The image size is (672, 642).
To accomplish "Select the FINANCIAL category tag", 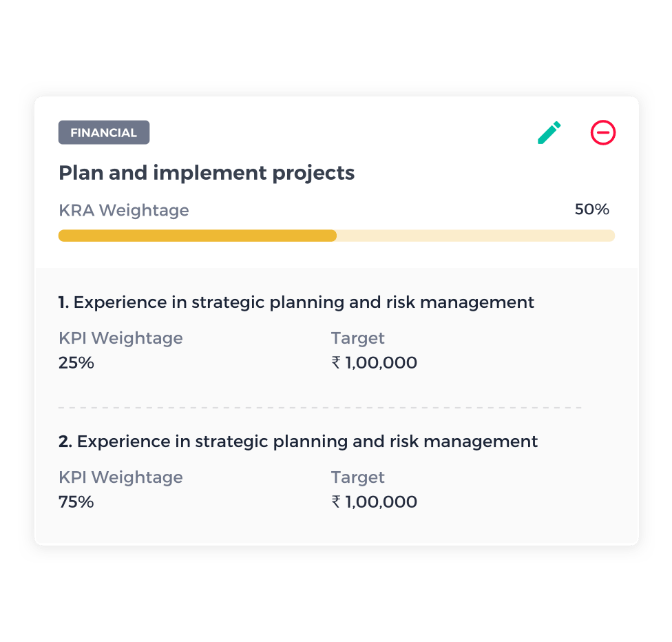I will click(104, 132).
